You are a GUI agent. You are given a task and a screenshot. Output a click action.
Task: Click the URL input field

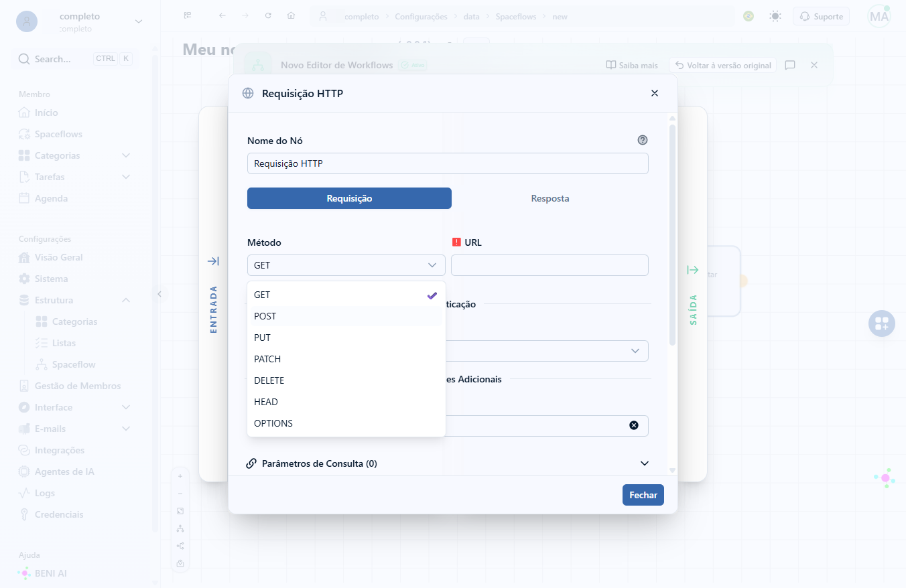549,265
